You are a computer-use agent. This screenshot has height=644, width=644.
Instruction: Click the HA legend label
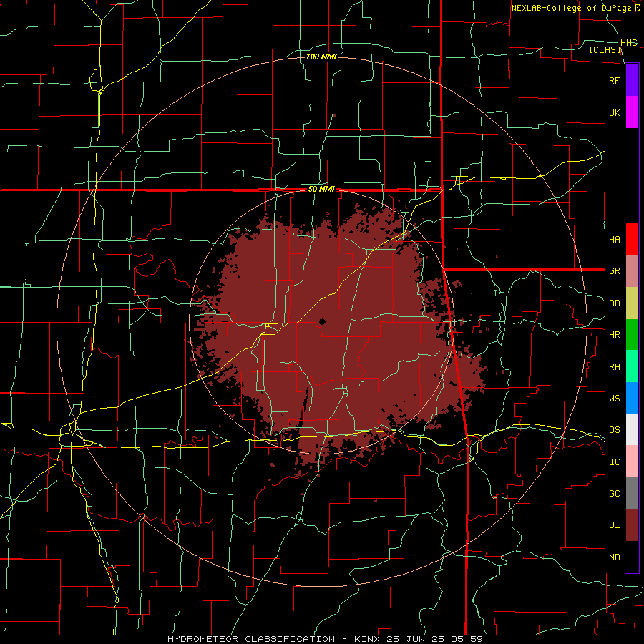click(614, 240)
